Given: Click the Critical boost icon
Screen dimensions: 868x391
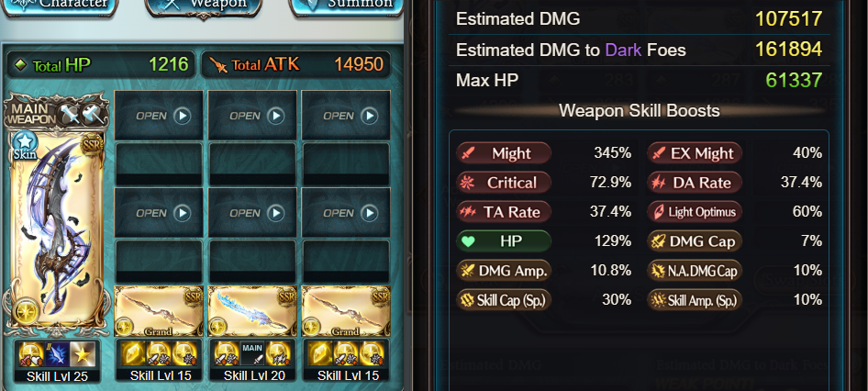Looking at the screenshot, I should click(465, 183).
